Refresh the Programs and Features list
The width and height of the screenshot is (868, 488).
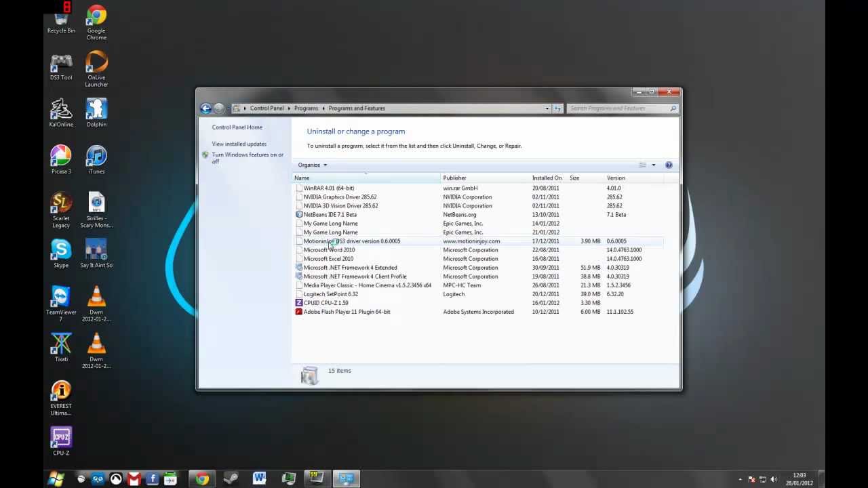coord(557,108)
